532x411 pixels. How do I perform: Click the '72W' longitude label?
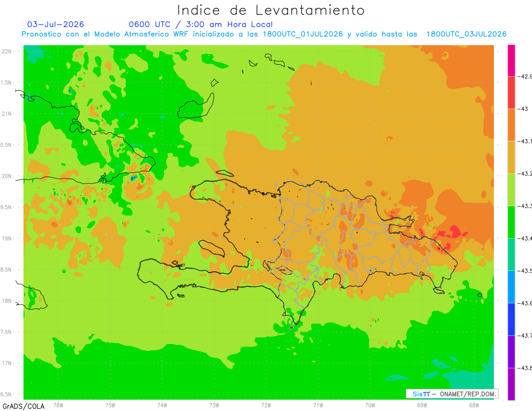click(266, 405)
